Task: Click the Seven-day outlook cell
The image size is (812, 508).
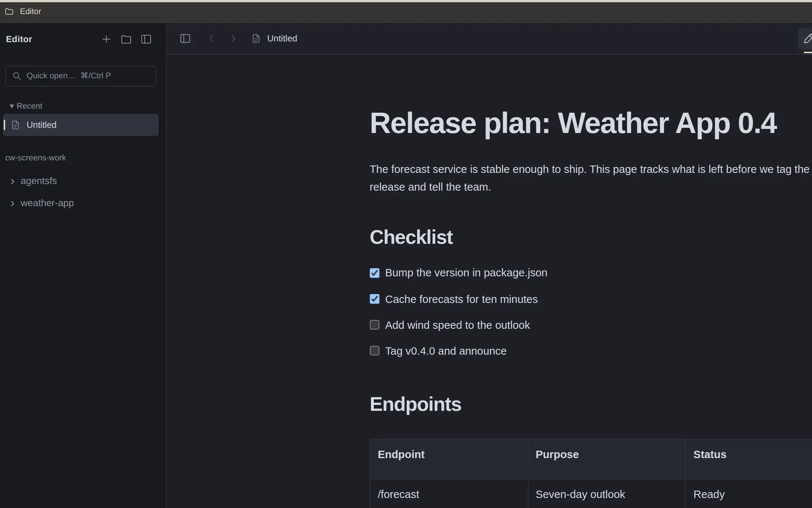Action: pyautogui.click(x=607, y=494)
